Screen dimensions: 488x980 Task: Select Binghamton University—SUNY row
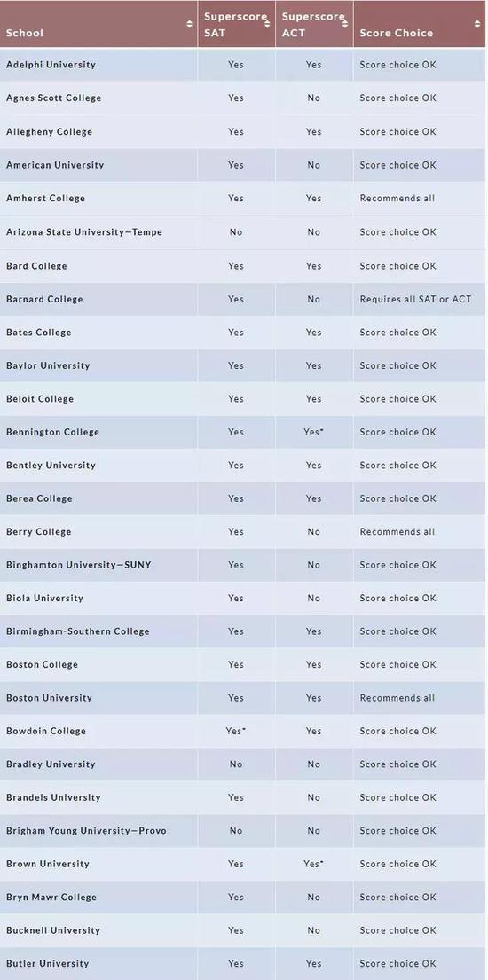244,564
